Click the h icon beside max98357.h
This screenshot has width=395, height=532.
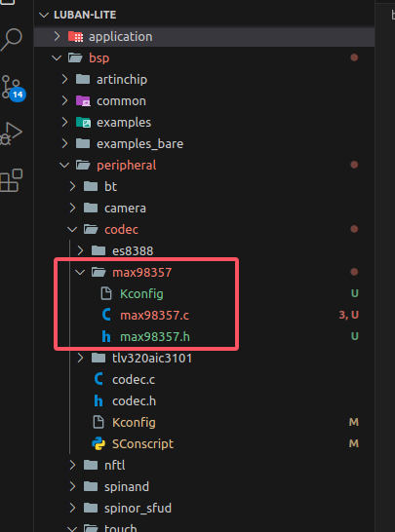106,336
